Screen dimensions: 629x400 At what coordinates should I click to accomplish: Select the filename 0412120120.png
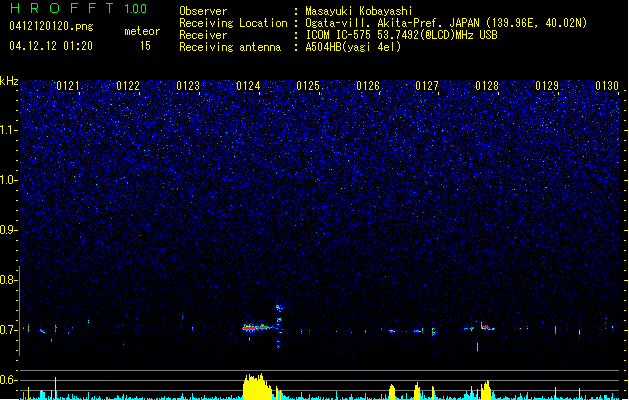pos(51,26)
